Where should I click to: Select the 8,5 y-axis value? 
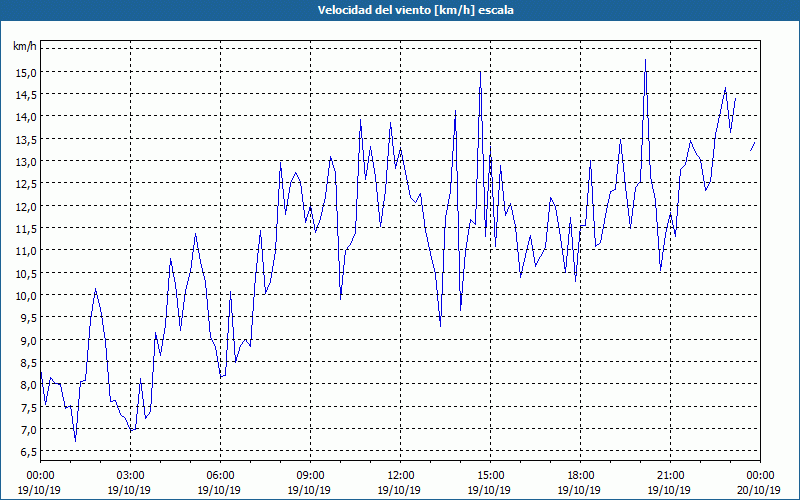(x=29, y=362)
